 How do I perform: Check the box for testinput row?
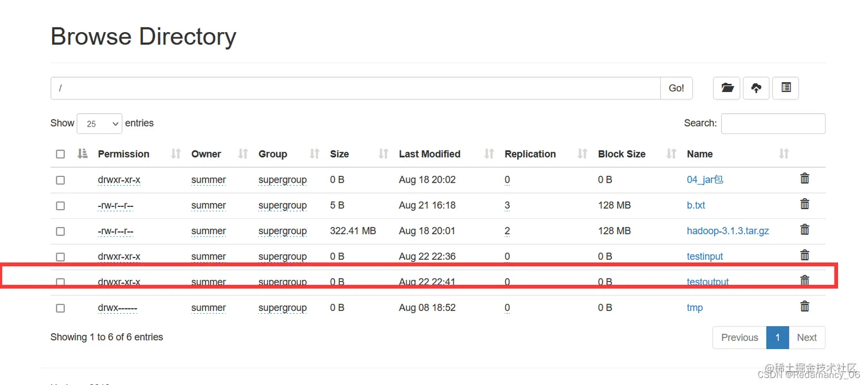[60, 257]
